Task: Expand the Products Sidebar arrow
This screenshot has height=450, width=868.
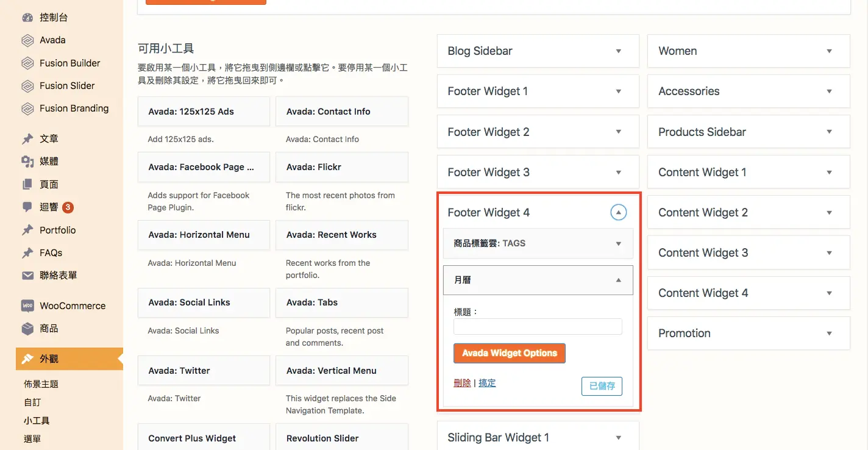Action: [829, 132]
